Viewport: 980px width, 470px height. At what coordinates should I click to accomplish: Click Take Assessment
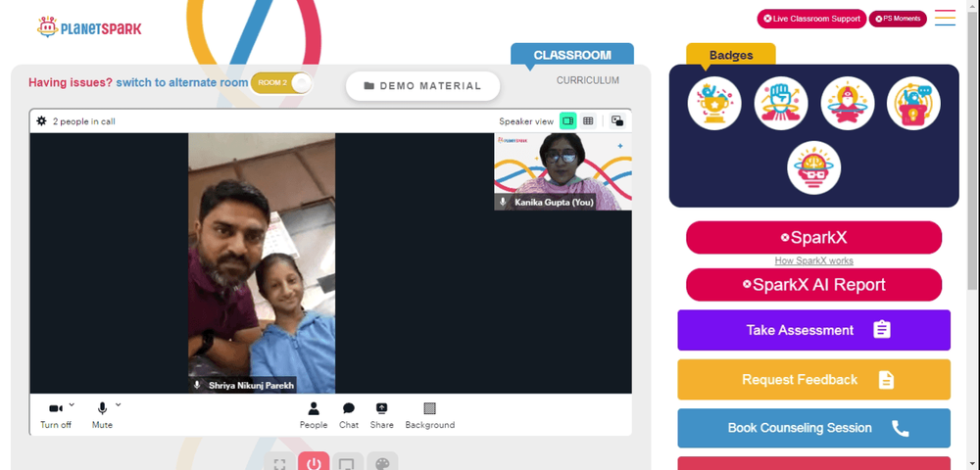coord(813,330)
